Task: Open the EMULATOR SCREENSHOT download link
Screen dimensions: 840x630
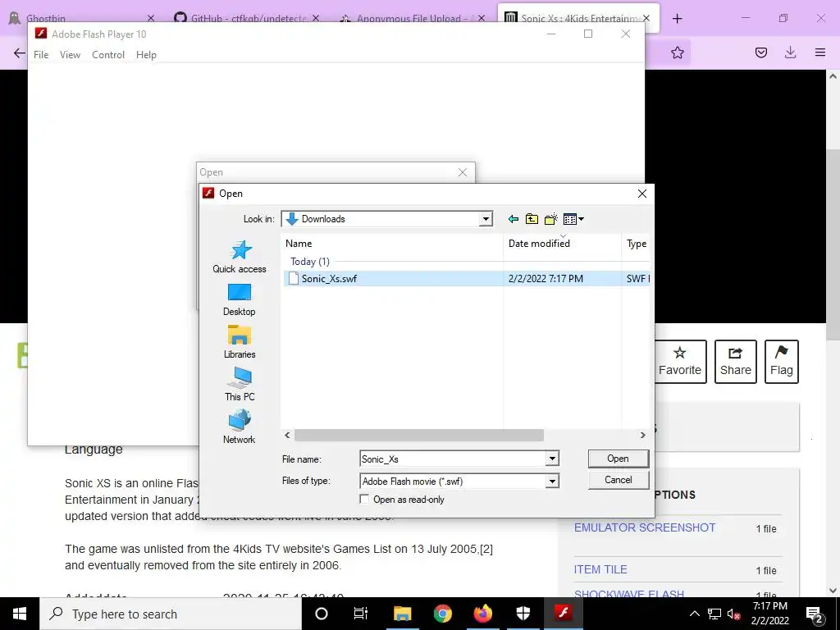Action: coord(645,527)
